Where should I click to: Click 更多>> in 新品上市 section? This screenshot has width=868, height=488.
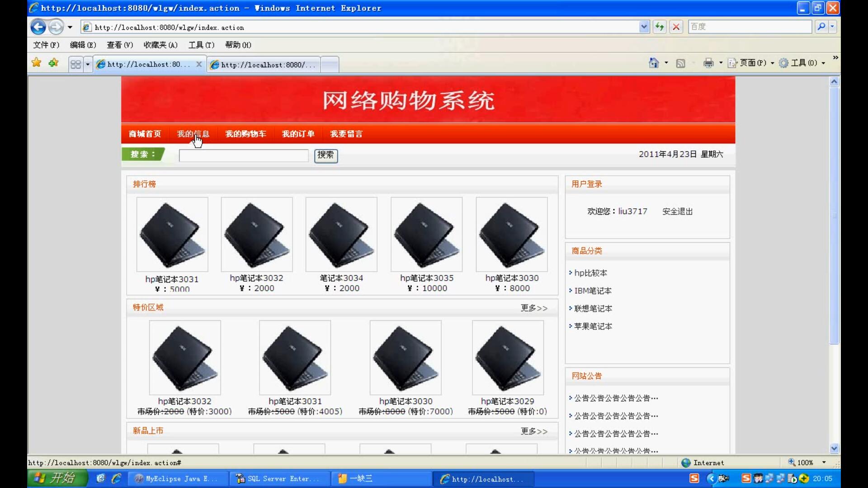point(534,431)
